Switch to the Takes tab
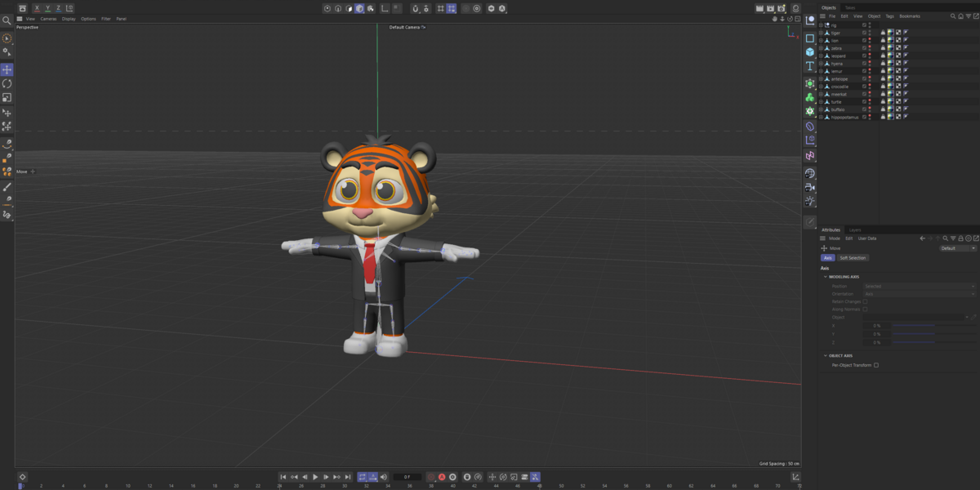The height and width of the screenshot is (490, 980). [x=850, y=7]
